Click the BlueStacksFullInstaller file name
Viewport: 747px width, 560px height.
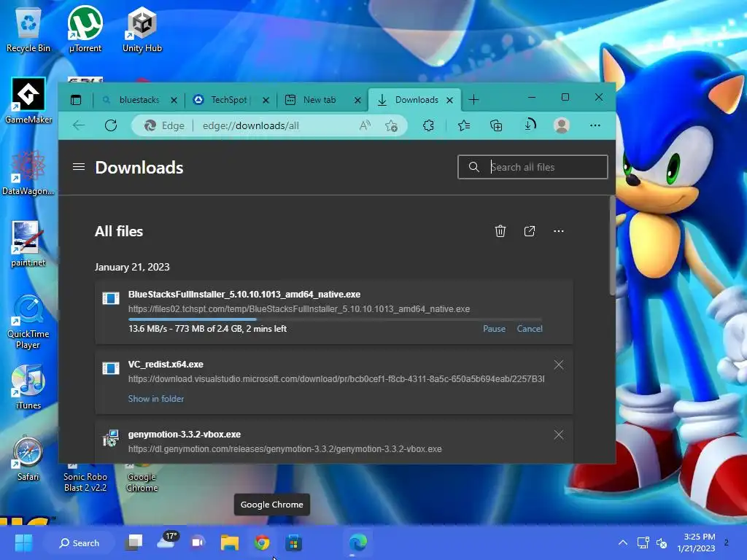(x=244, y=295)
